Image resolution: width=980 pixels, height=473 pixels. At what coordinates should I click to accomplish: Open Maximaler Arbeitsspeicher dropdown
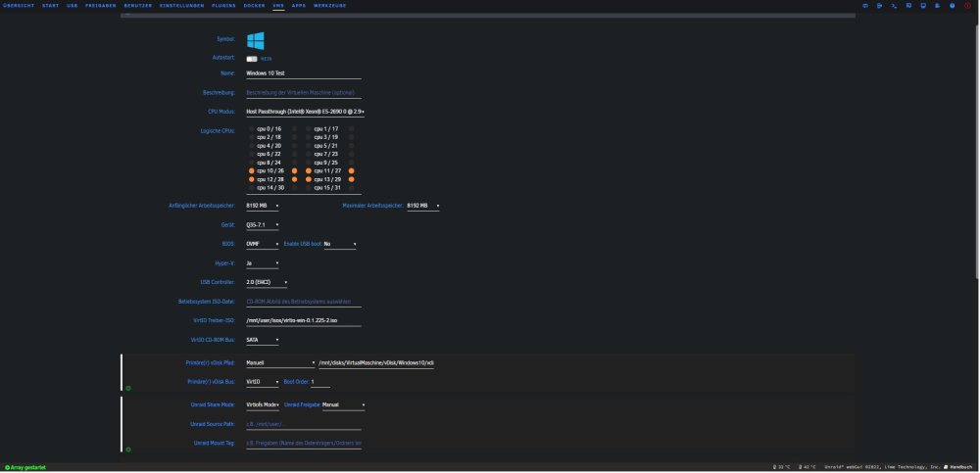(423, 206)
